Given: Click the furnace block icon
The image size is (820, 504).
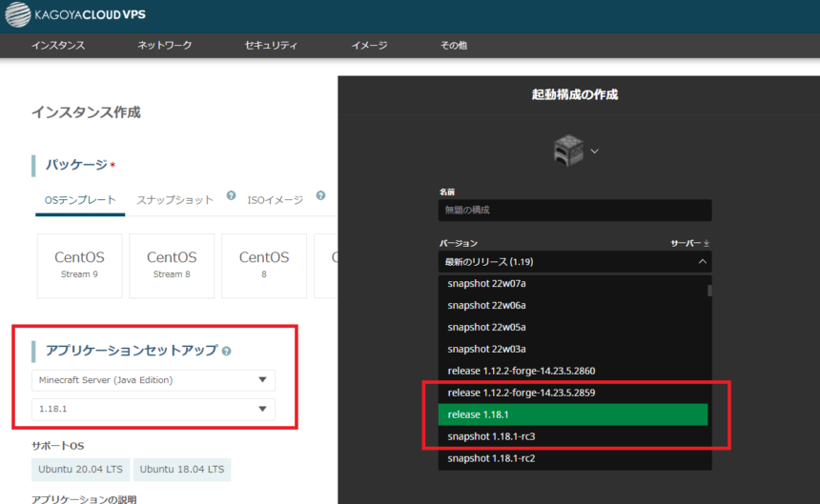Looking at the screenshot, I should pyautogui.click(x=568, y=151).
